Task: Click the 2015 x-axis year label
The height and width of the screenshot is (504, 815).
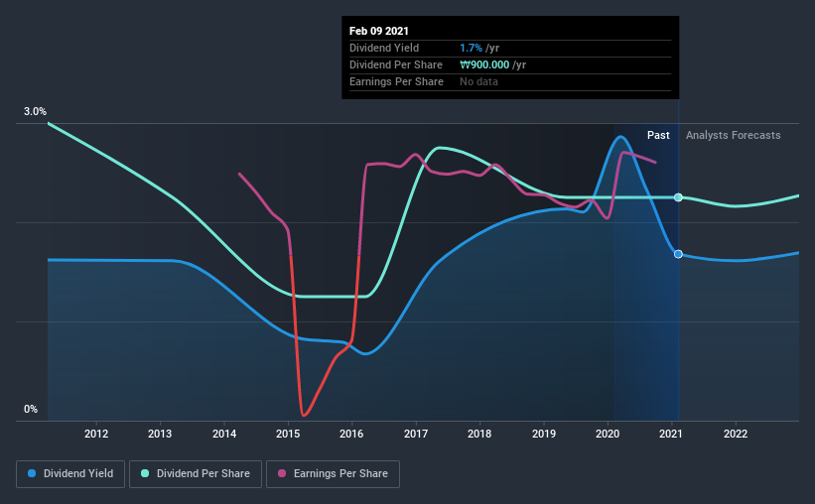Action: 288,434
